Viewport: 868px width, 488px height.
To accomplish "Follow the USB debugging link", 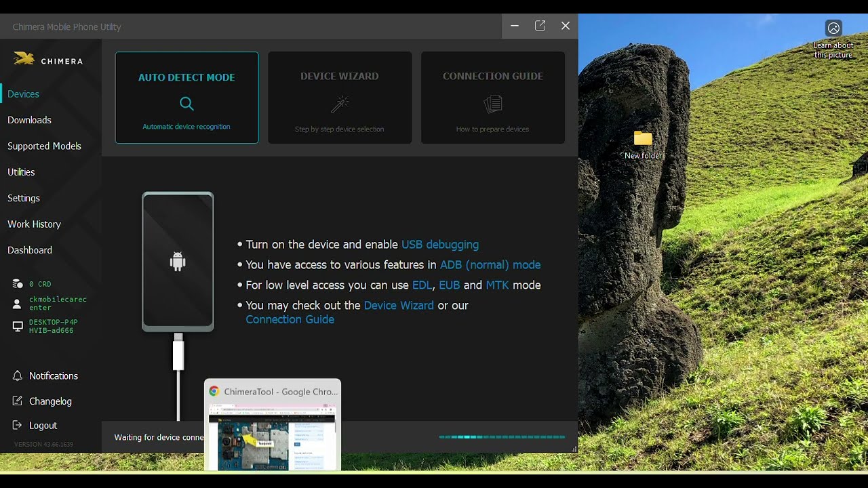I will (x=440, y=244).
